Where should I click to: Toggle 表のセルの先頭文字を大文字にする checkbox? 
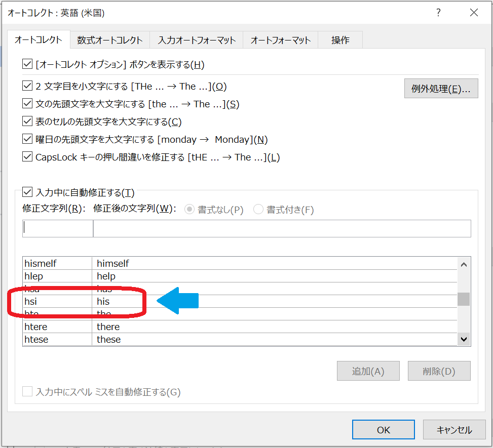(27, 121)
